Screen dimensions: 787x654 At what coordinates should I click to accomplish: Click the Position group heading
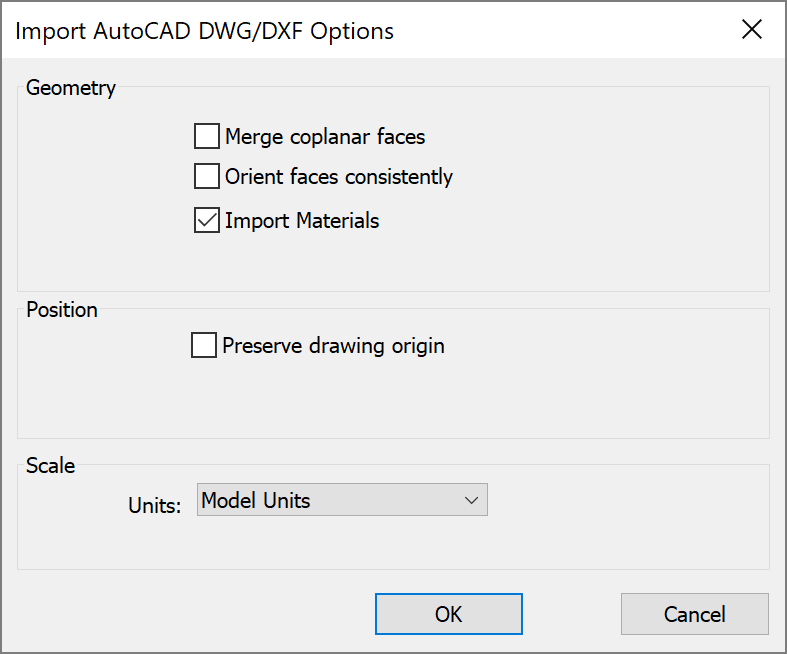click(x=62, y=310)
